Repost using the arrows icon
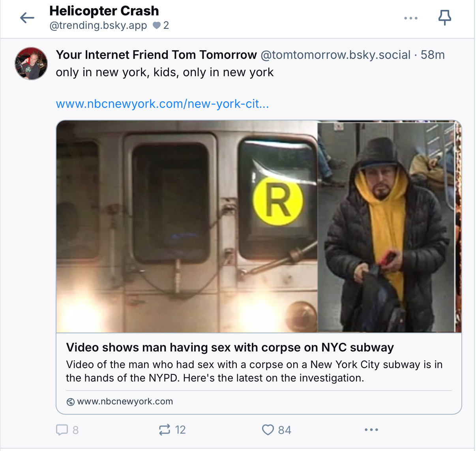Screen dimensions: 476x451 point(164,430)
